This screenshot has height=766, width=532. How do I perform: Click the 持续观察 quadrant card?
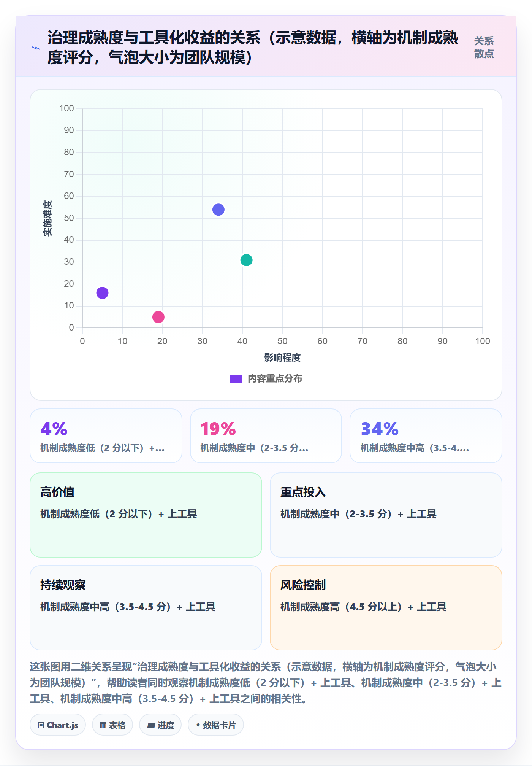click(146, 608)
